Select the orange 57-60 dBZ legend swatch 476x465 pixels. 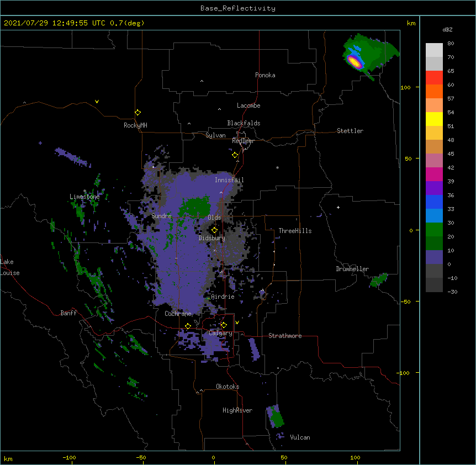(434, 91)
